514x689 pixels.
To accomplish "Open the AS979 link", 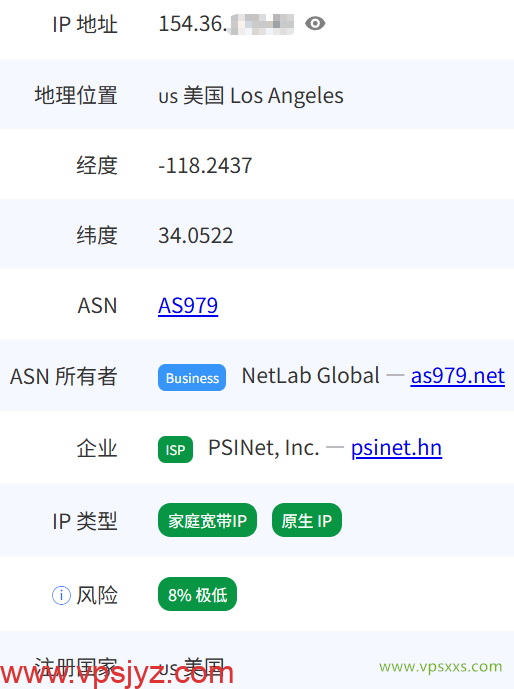I will click(188, 305).
